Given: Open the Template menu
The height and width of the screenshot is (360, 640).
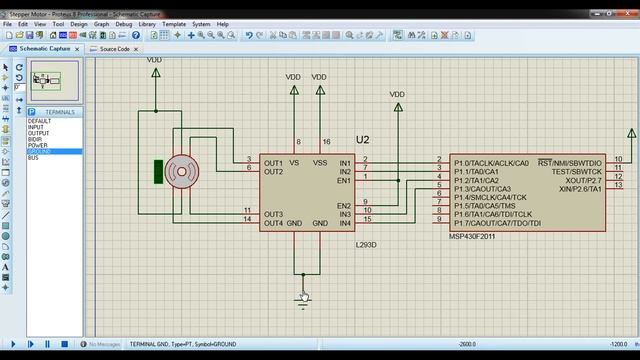Looking at the screenshot, I should point(174,24).
